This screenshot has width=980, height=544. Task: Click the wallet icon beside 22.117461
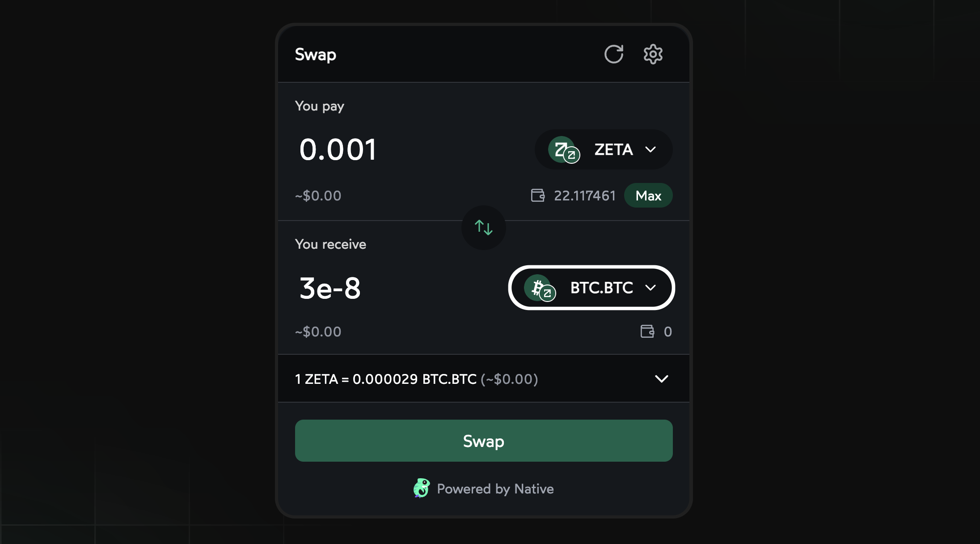pyautogui.click(x=537, y=195)
